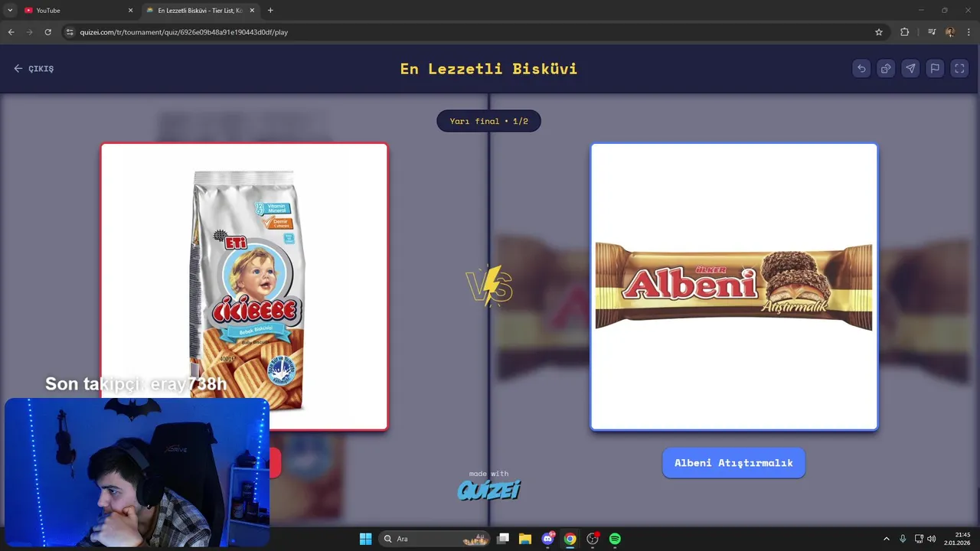Click the rotate/resize squares icon
The width and height of the screenshot is (980, 551).
click(x=886, y=68)
